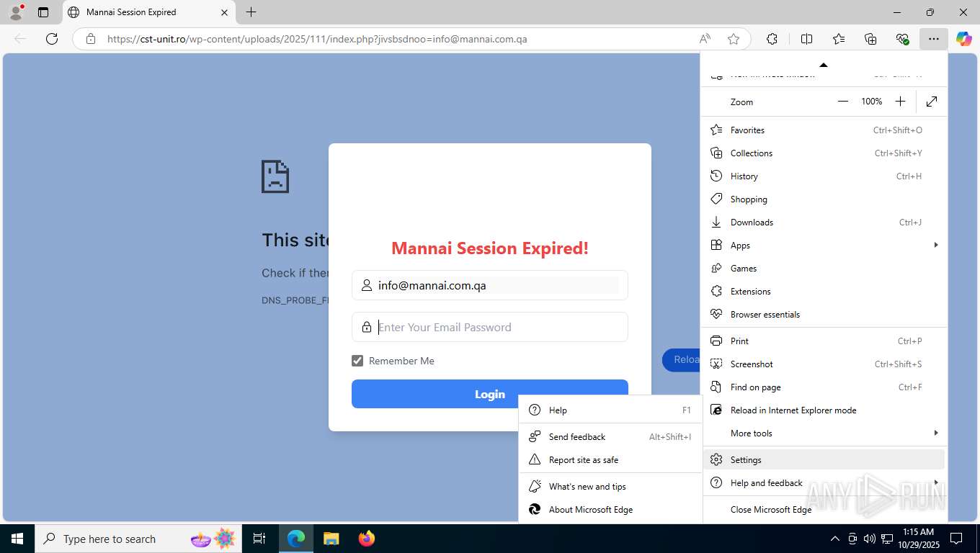Open tab actions menu icon
The height and width of the screenshot is (553, 980).
[43, 12]
